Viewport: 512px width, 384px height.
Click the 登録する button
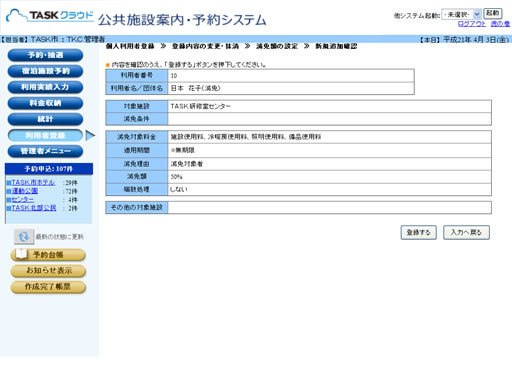pos(419,232)
